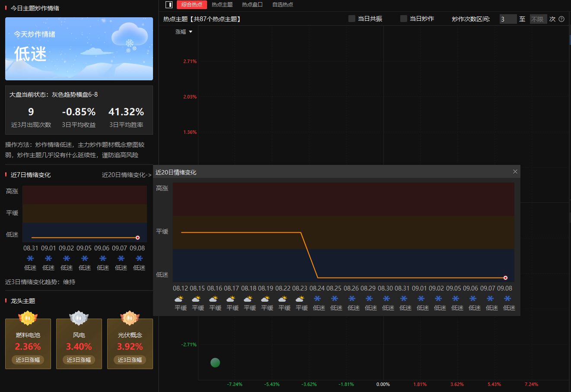
Task: Click the 龙头主题 section heading
Action: [x=23, y=301]
